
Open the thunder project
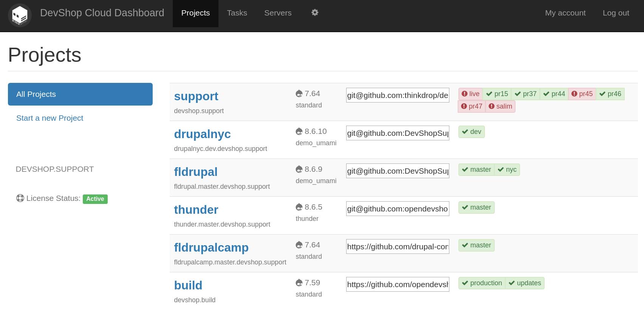(196, 210)
